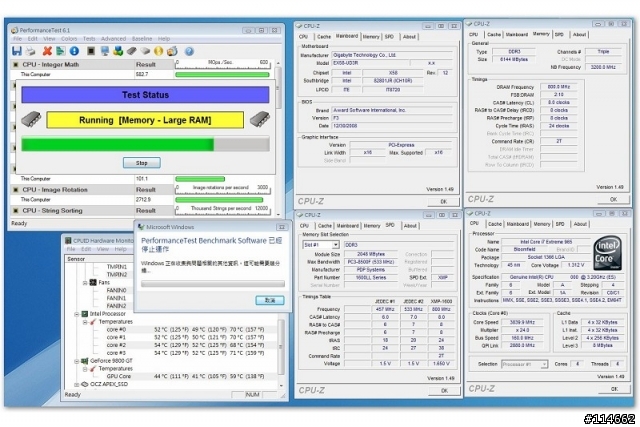Click the cancel button in Microsoft Windows dialog
Viewport: 640px width, 427px height.
[x=270, y=300]
